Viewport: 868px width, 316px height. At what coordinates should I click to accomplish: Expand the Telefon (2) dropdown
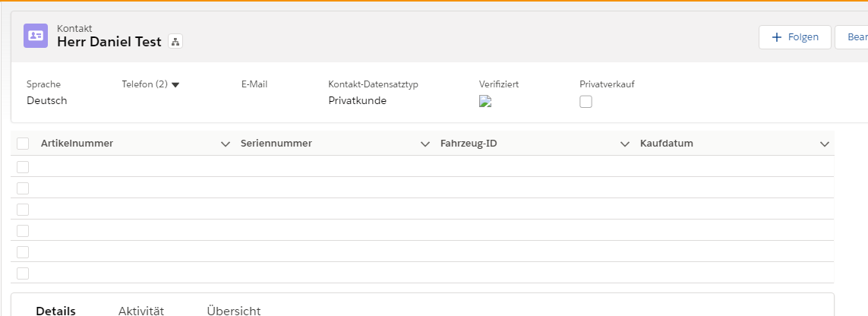[175, 84]
